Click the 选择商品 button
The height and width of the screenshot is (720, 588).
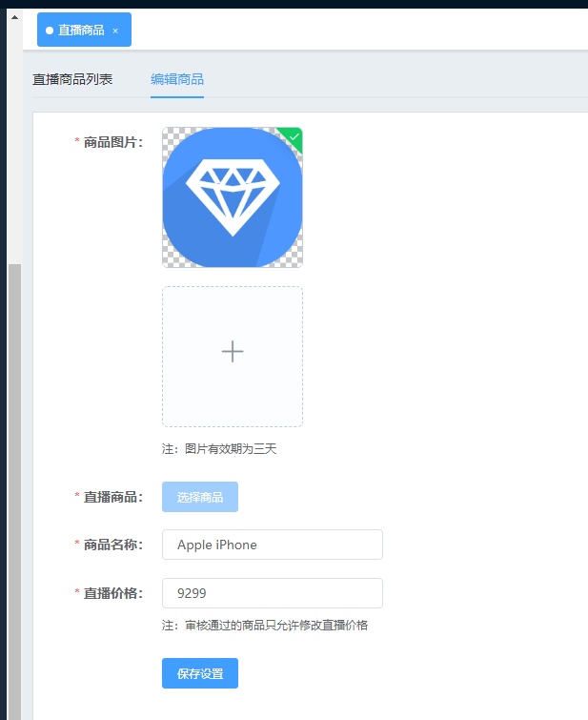point(200,497)
